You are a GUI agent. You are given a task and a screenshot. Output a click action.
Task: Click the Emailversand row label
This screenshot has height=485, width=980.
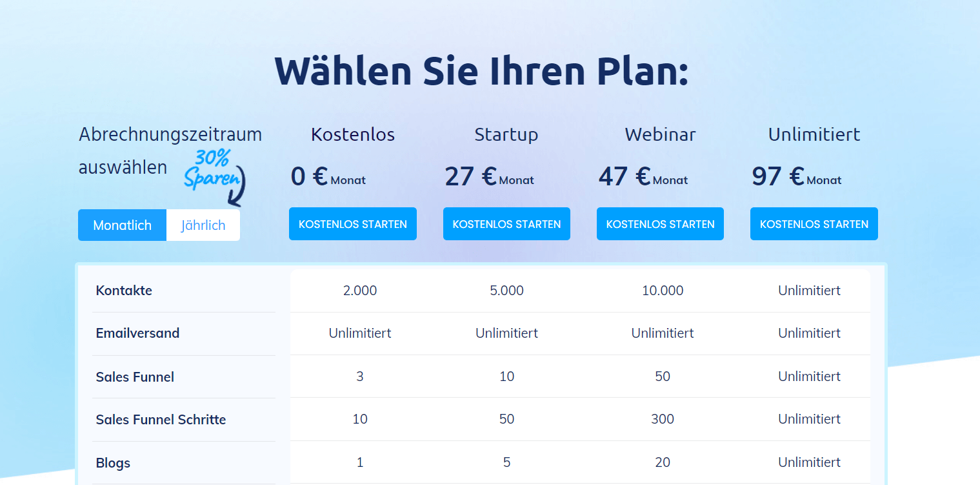(x=137, y=333)
